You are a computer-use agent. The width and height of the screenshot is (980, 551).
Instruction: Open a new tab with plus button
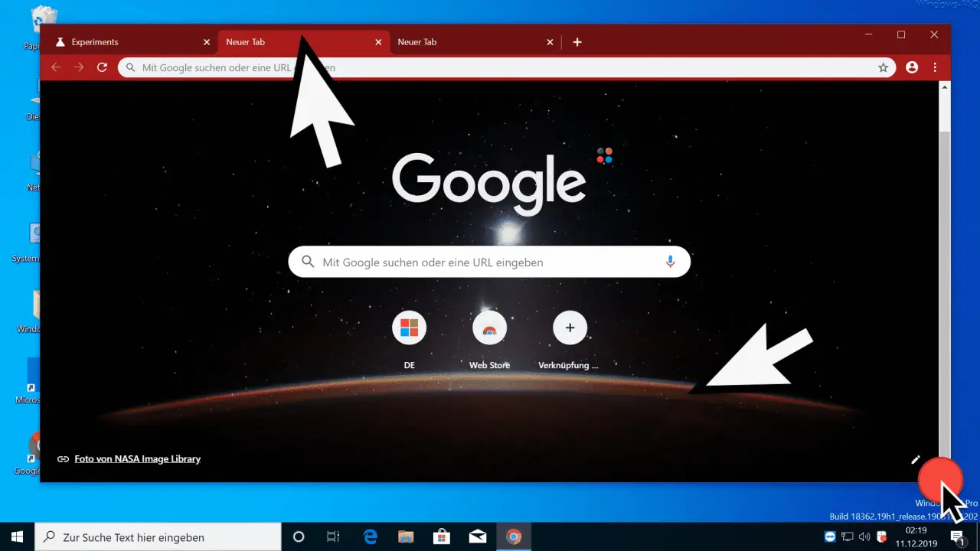tap(577, 42)
